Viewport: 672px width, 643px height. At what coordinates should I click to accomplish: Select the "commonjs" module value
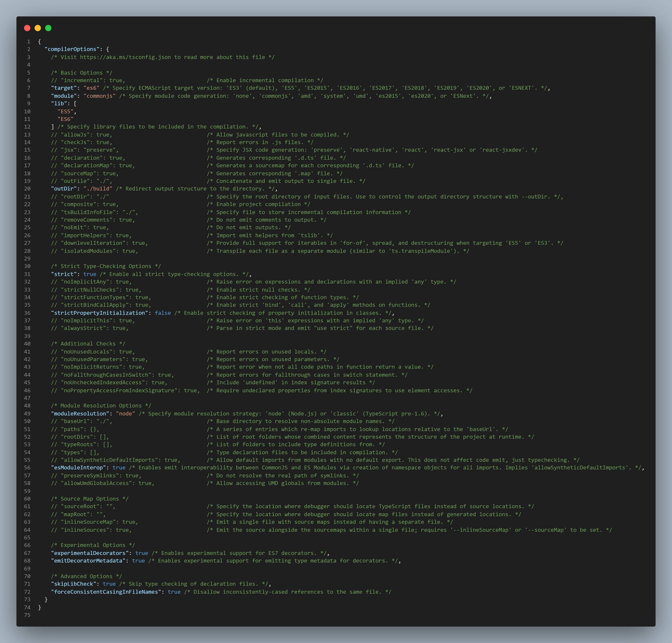point(99,96)
